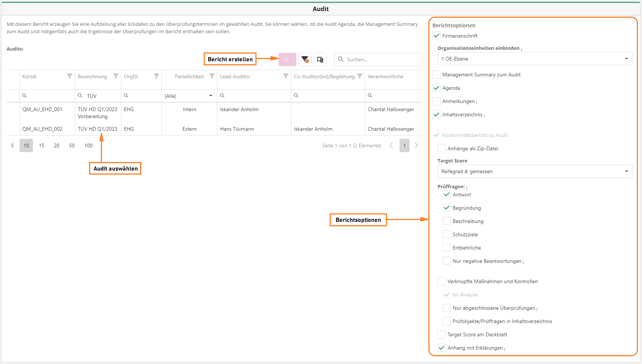Select the QM_AU_EHD_002 audit row
642x364 pixels.
tap(43, 129)
